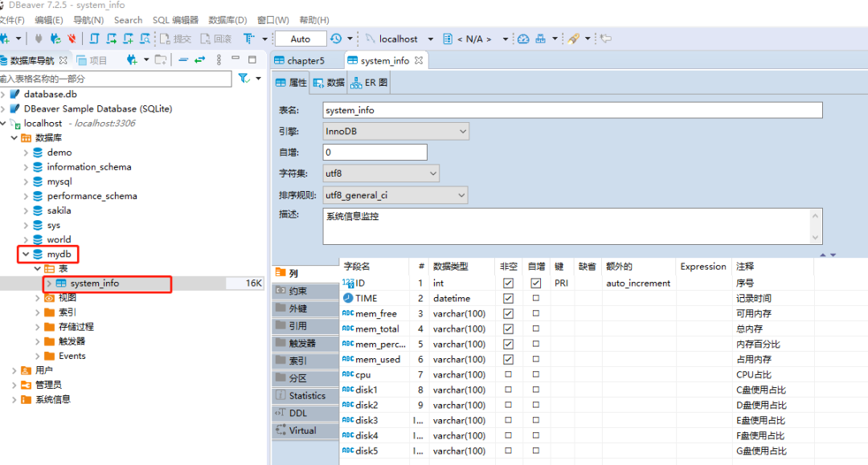Click the Reconnect plug icon
This screenshot has height=465, width=868.
[x=55, y=39]
